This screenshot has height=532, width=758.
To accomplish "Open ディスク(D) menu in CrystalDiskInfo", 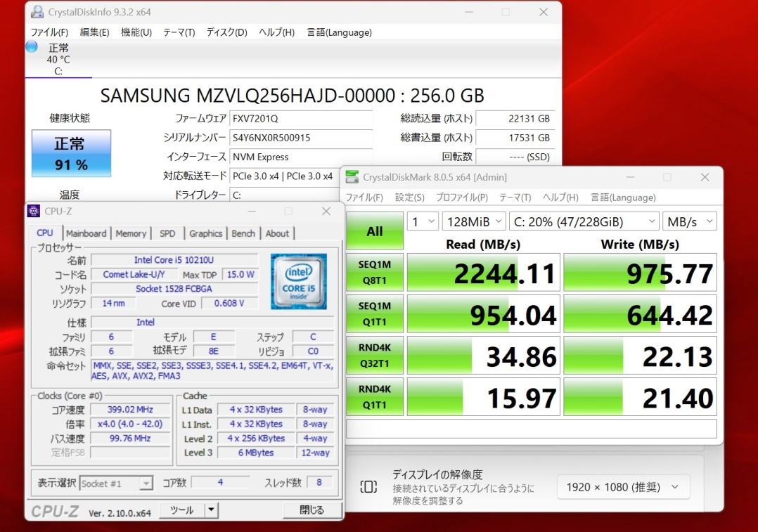I will click(226, 32).
